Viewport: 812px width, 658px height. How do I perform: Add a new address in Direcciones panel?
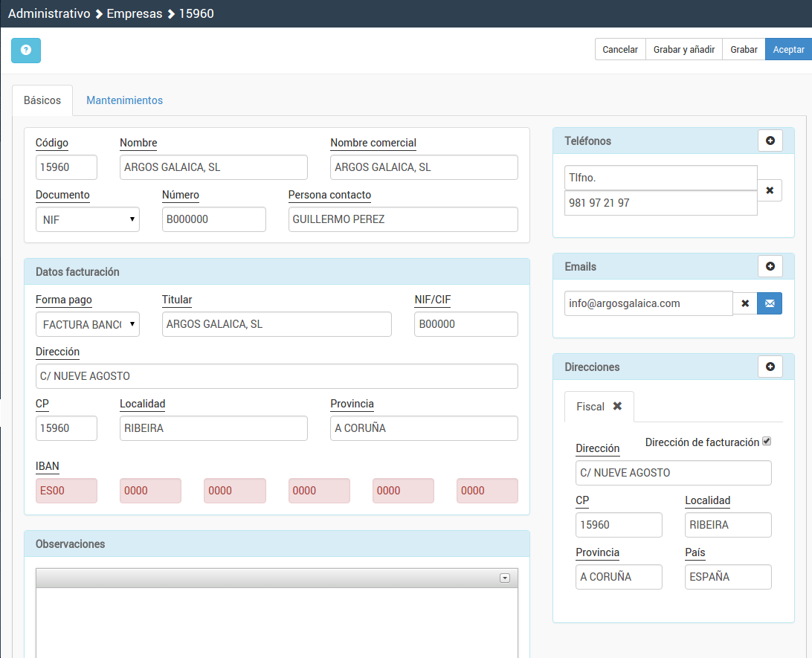tap(770, 367)
